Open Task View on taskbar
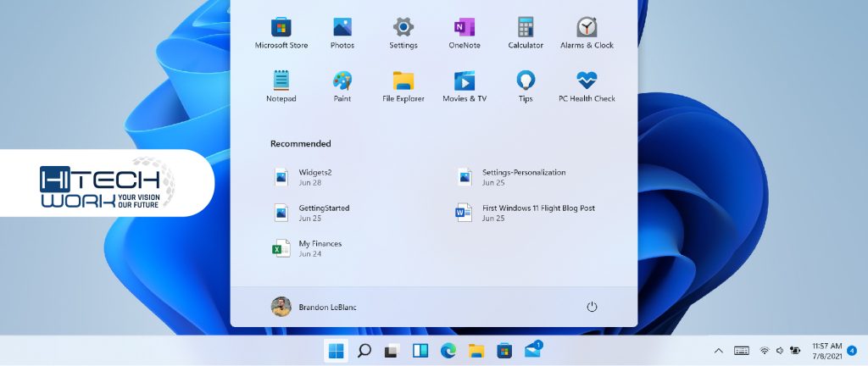 tap(392, 351)
